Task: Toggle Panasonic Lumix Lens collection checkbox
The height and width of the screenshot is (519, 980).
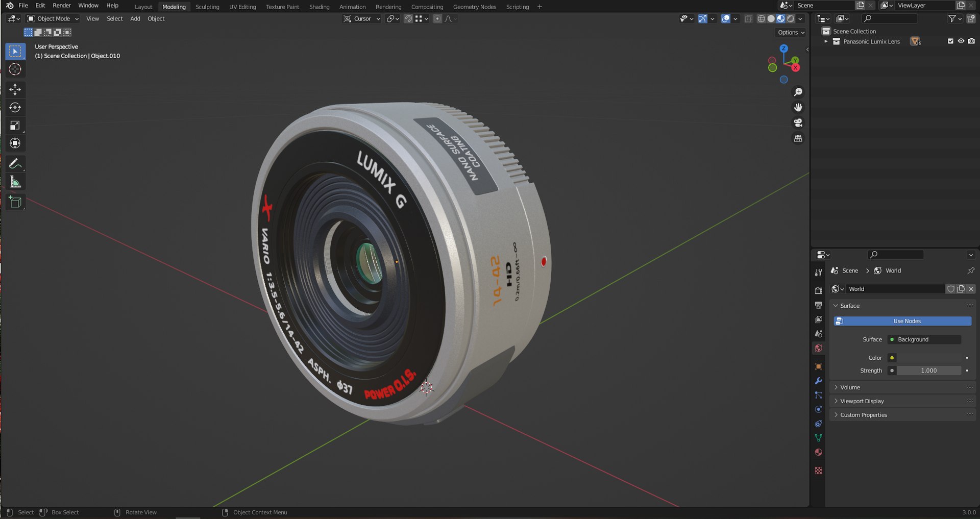Action: pyautogui.click(x=950, y=41)
